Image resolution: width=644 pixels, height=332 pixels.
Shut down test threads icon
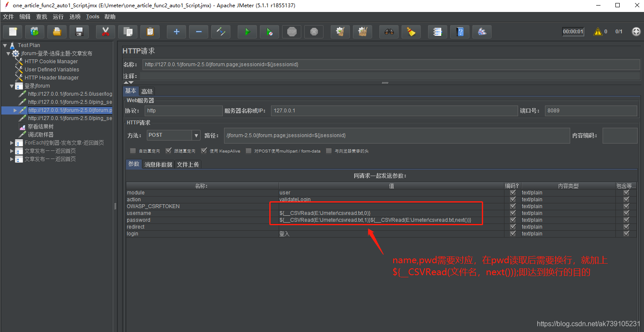tap(314, 32)
